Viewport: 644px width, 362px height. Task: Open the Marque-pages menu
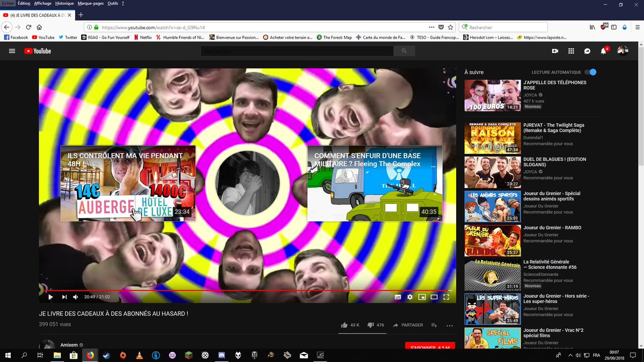(91, 3)
